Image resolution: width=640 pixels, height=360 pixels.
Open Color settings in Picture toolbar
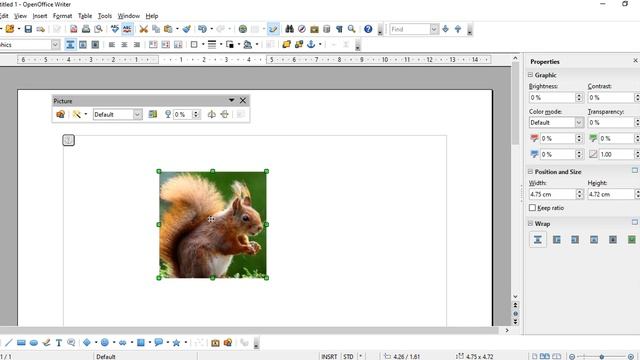[153, 114]
